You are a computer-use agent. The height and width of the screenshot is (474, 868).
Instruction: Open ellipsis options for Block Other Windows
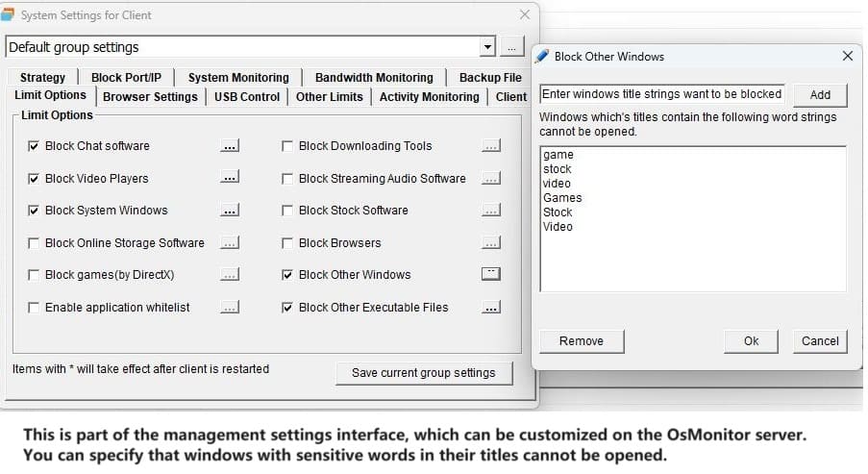tap(491, 274)
